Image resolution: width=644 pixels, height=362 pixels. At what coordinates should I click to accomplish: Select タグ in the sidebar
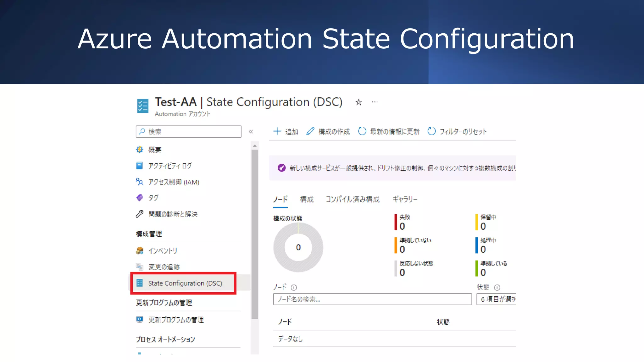tap(153, 198)
